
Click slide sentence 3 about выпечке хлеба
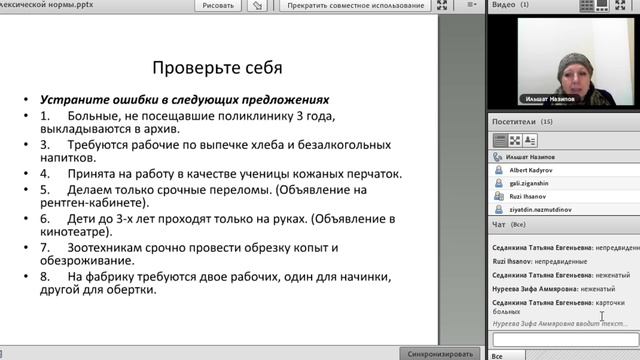coord(216,151)
